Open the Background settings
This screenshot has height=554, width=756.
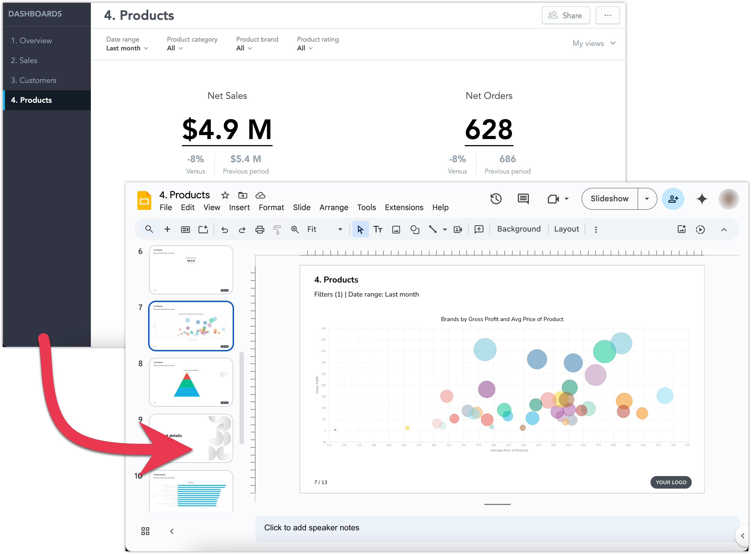pyautogui.click(x=518, y=229)
